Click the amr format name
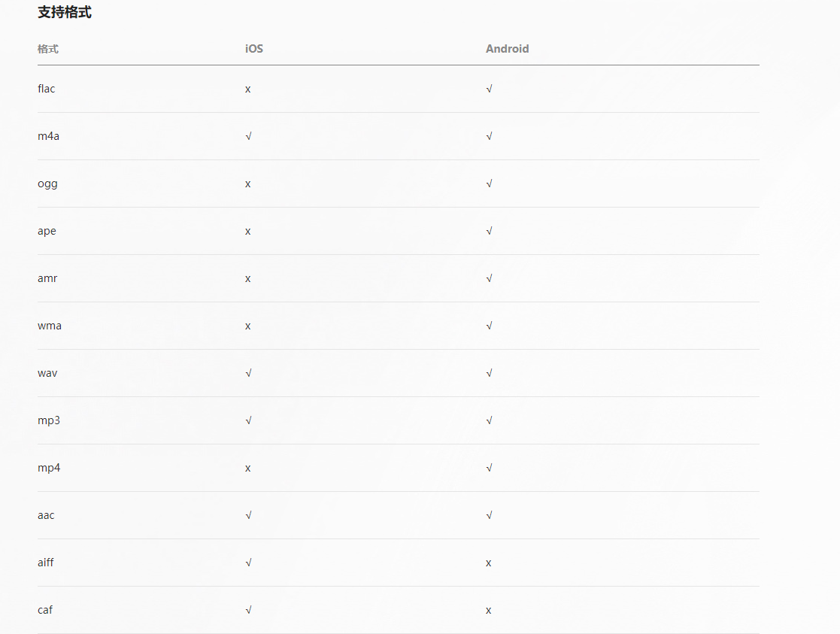 click(47, 278)
